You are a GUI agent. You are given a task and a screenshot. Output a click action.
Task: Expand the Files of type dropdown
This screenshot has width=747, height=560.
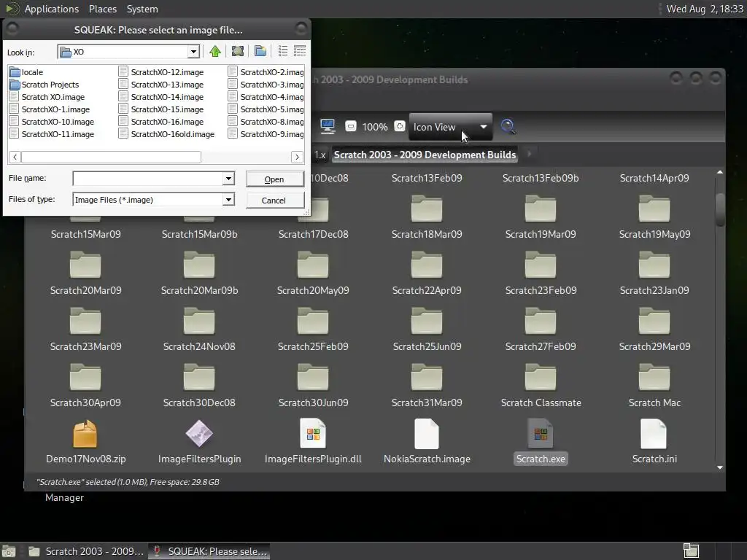click(228, 200)
